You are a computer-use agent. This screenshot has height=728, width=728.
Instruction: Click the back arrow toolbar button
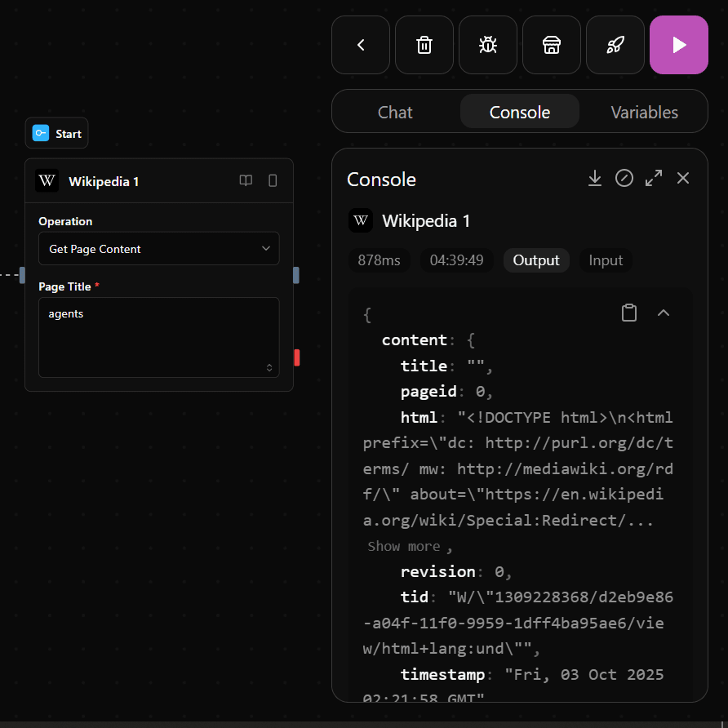(x=361, y=45)
